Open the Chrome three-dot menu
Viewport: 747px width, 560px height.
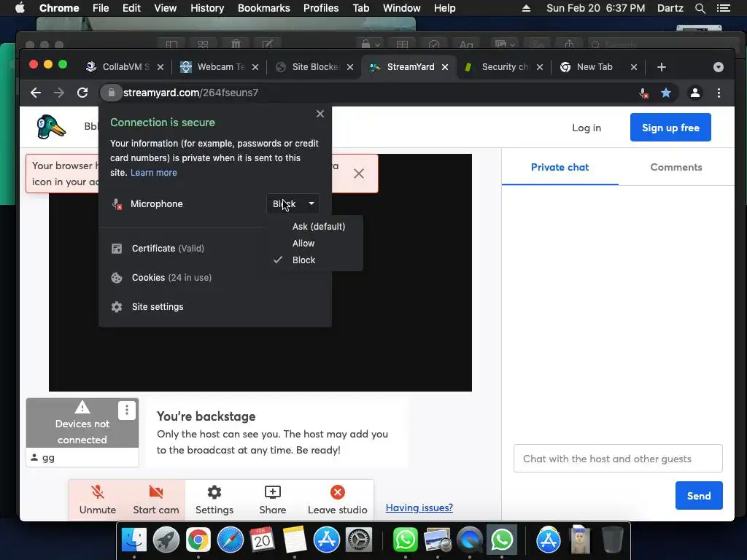click(719, 93)
